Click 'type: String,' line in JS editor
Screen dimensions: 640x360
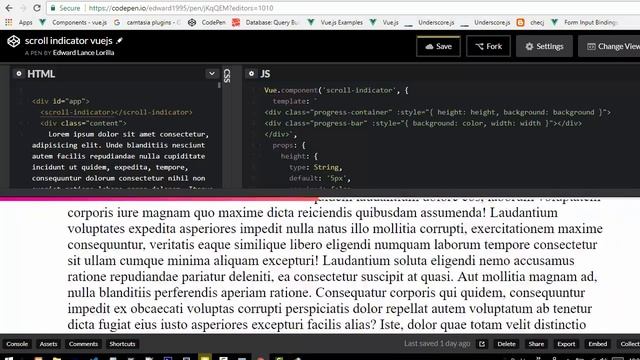pos(316,167)
